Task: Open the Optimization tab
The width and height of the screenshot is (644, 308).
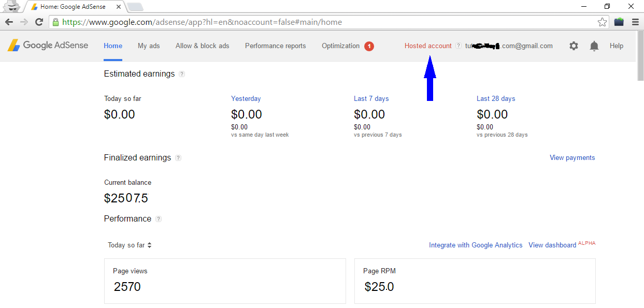Action: pyautogui.click(x=340, y=46)
